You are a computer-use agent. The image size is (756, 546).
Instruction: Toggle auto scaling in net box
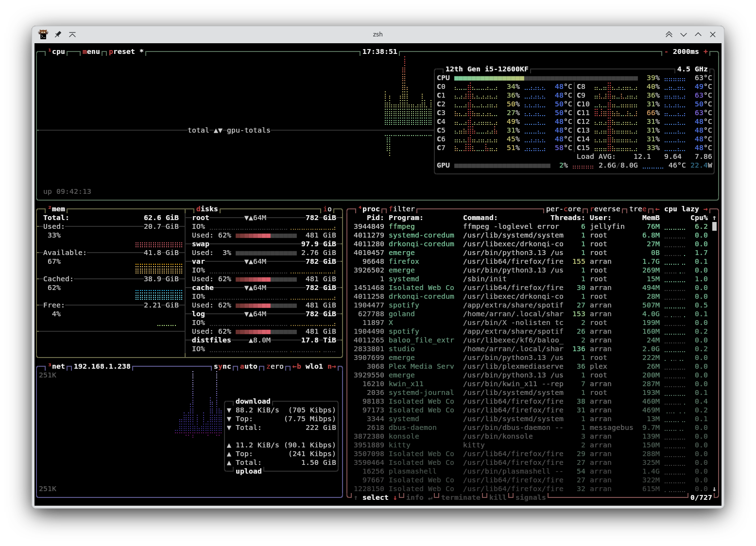[249, 366]
